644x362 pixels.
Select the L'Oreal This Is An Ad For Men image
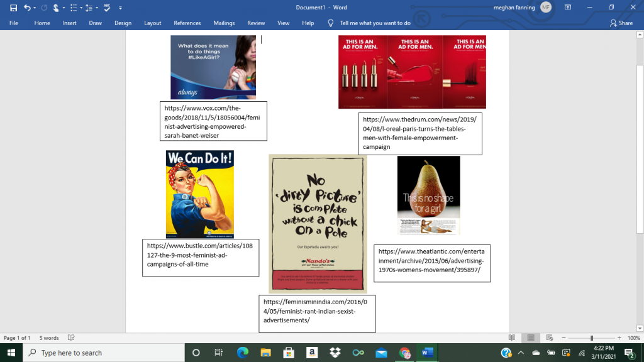[412, 72]
